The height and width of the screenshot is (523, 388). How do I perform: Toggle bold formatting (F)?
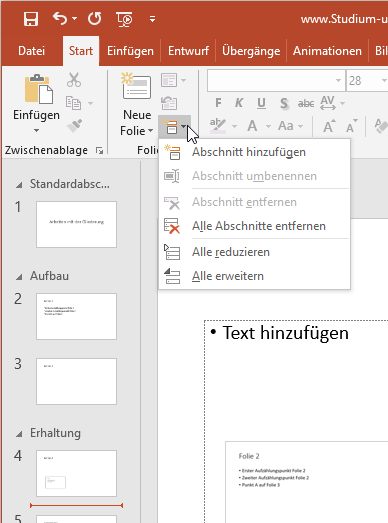pyautogui.click(x=218, y=103)
